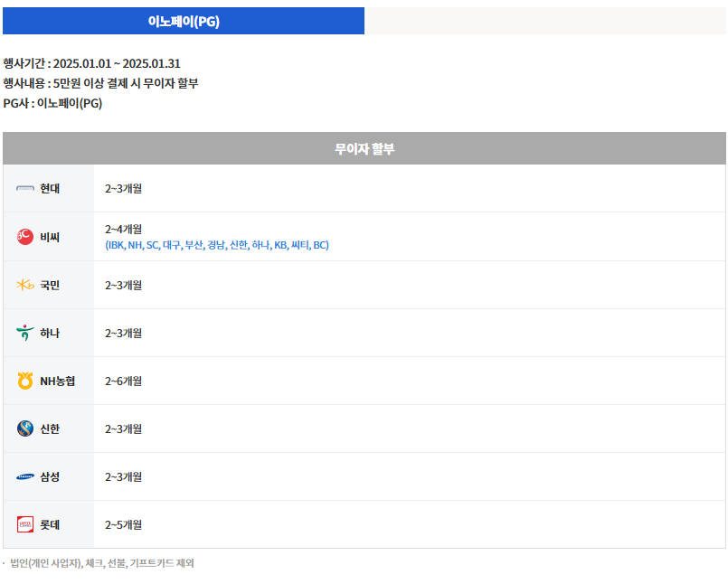Click the yellow NH Nonghyup logo
728x584 pixels.
pyautogui.click(x=25, y=381)
